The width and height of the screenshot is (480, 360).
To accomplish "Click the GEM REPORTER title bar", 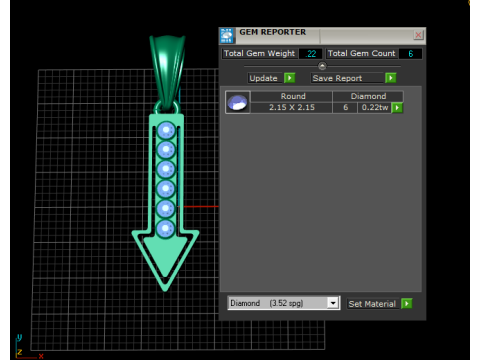I will pyautogui.click(x=323, y=36).
